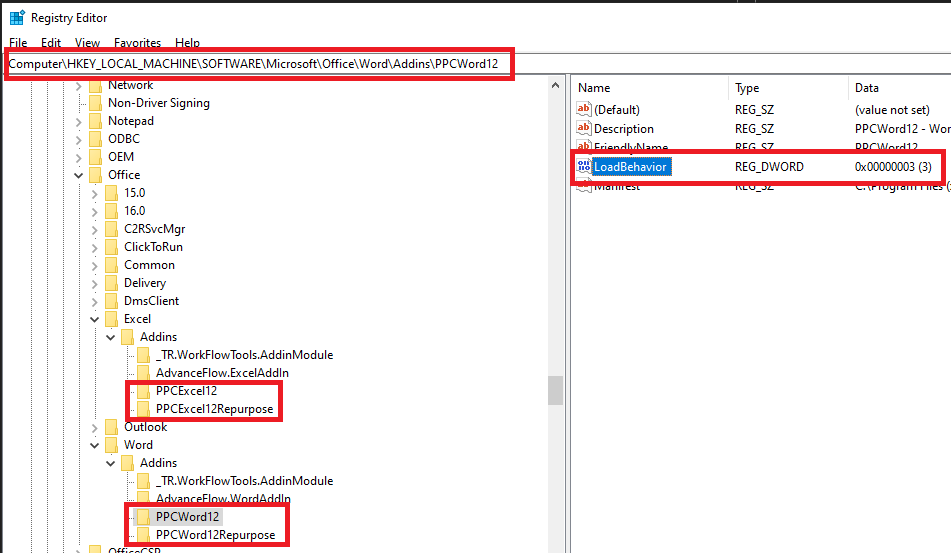Collapse the Addins key under Excel
Viewport: 951px width, 553px height.
point(110,338)
